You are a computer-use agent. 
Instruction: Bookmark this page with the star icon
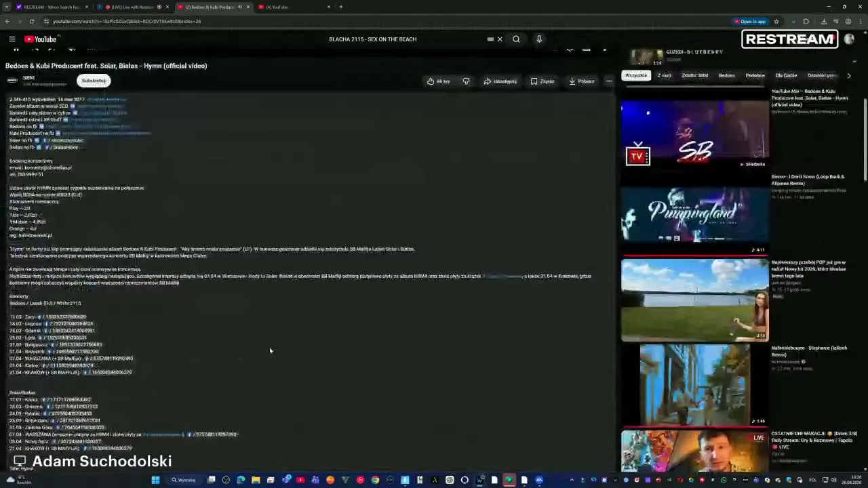(776, 21)
